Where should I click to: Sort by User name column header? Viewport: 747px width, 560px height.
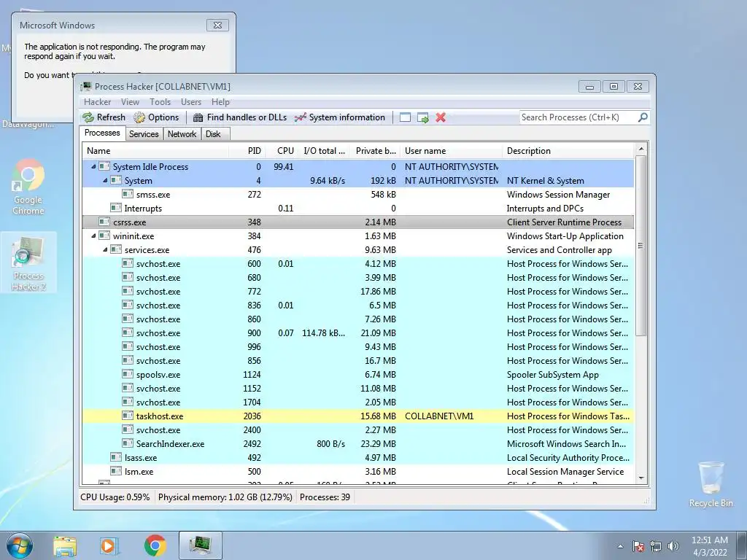[x=451, y=150]
